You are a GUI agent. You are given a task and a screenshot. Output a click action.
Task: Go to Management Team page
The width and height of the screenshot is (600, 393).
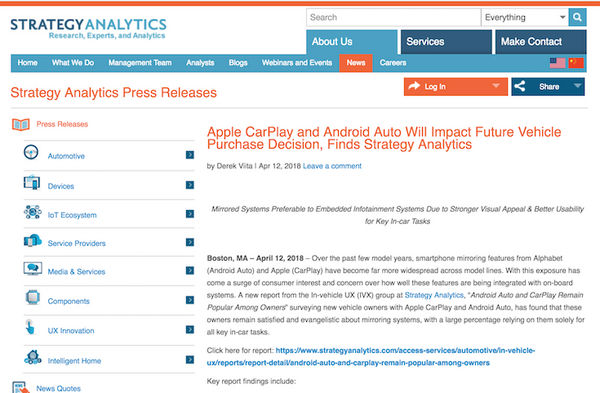[140, 63]
